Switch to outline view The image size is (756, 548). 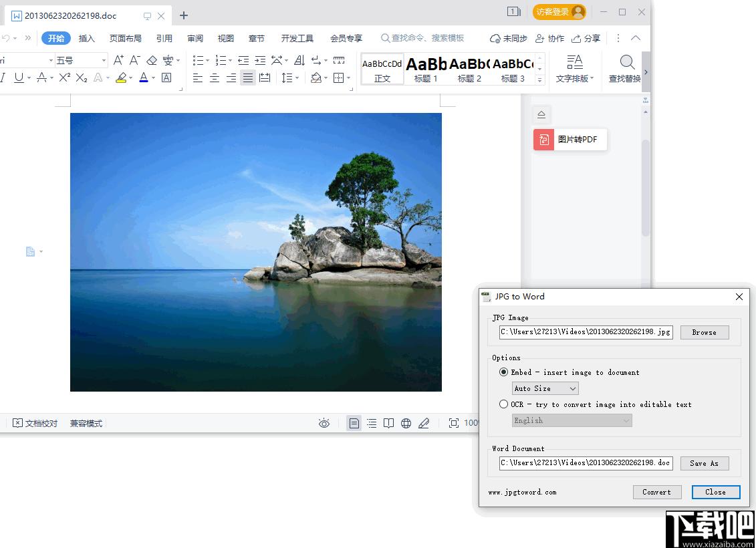pos(372,423)
